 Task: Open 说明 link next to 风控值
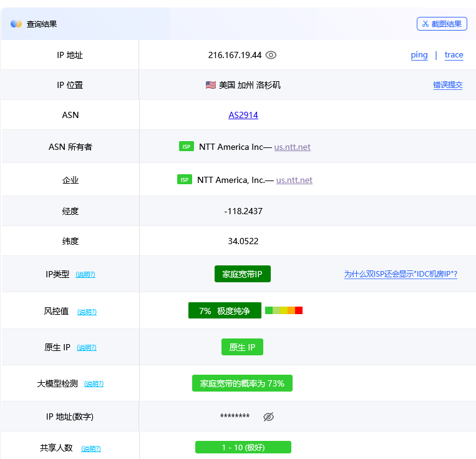87,312
